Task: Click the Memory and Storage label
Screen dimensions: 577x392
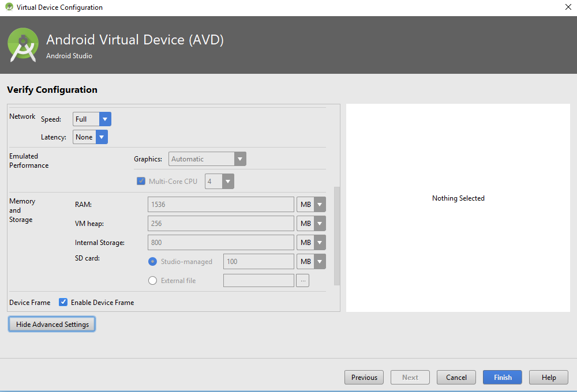Action: click(22, 210)
